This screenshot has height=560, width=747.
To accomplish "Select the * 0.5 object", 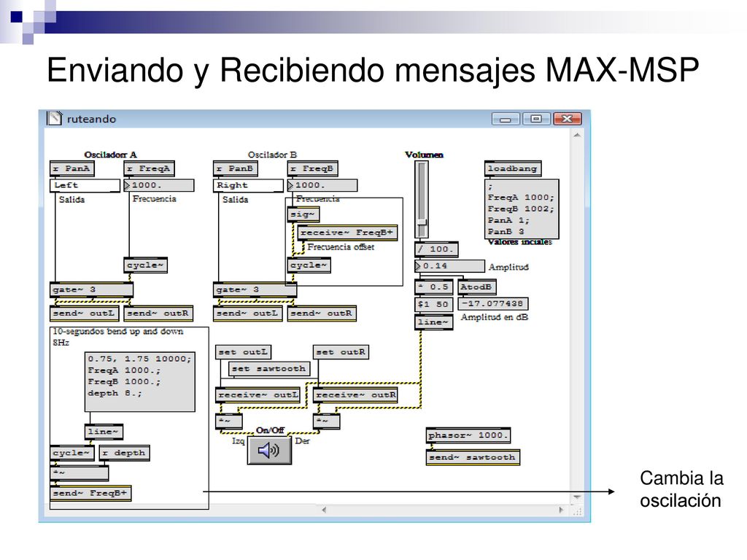I will 433,287.
